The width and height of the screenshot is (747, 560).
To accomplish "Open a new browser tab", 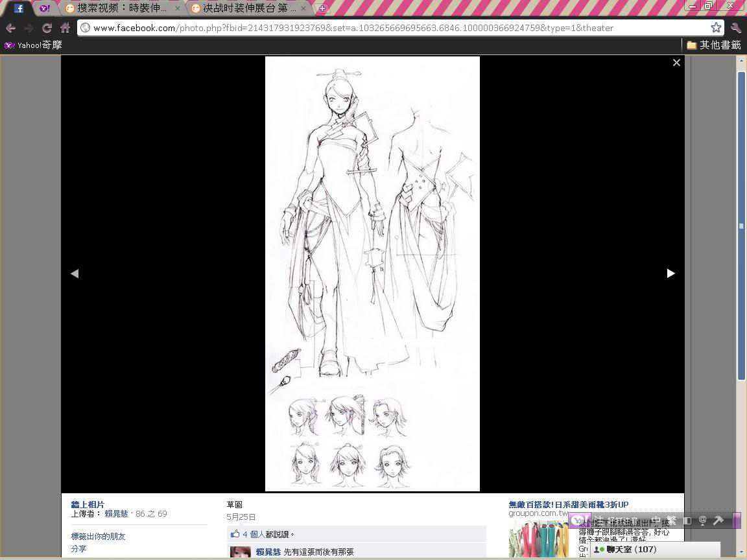I will (x=322, y=8).
